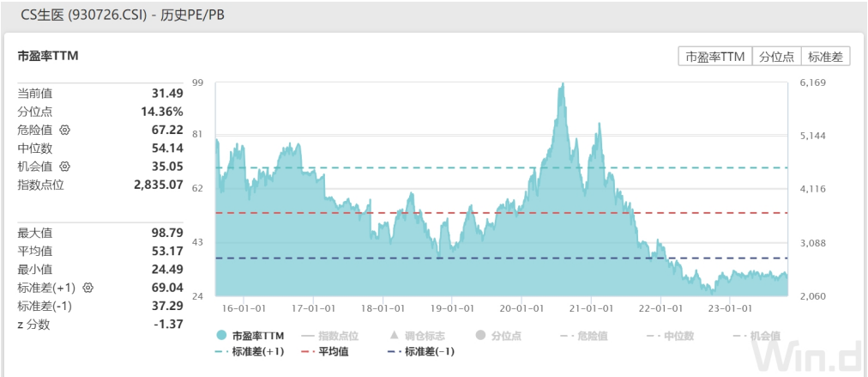Click the red dashed 平均值 line in chart
The image size is (868, 377).
[x=501, y=213]
